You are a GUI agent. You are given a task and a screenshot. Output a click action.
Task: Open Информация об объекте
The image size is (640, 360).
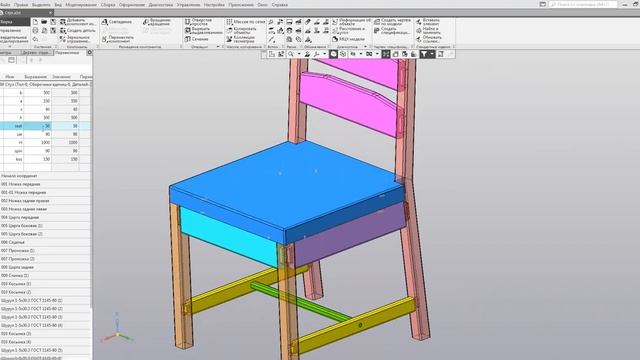tap(351, 22)
